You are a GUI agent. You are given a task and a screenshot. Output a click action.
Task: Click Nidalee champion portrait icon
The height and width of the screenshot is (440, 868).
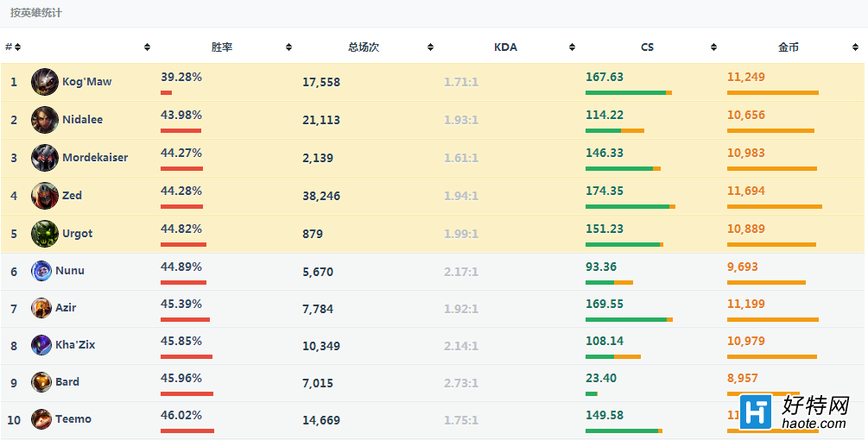(45, 120)
